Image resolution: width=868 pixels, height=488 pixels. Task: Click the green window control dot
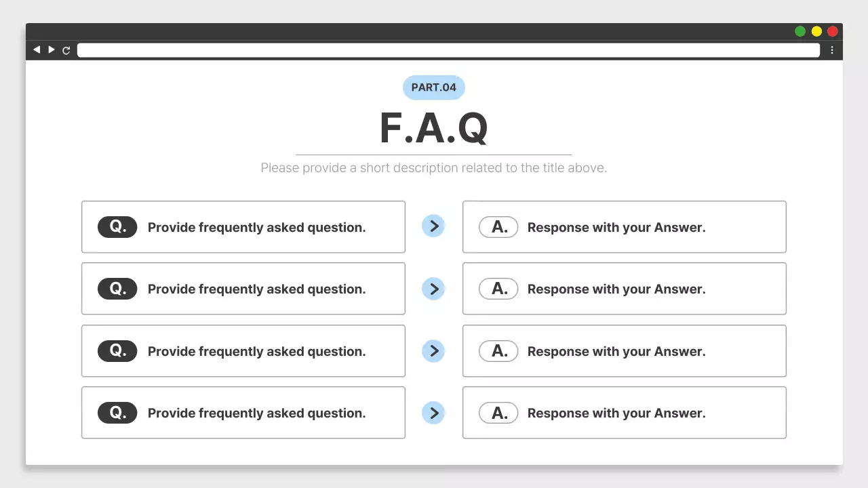click(x=800, y=31)
